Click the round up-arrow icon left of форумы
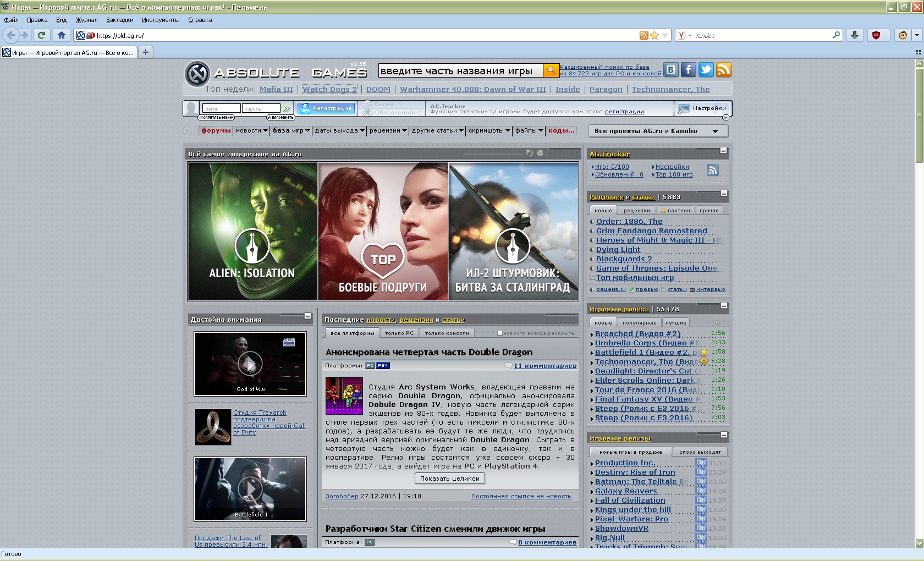This screenshot has height=561, width=924. [187, 131]
